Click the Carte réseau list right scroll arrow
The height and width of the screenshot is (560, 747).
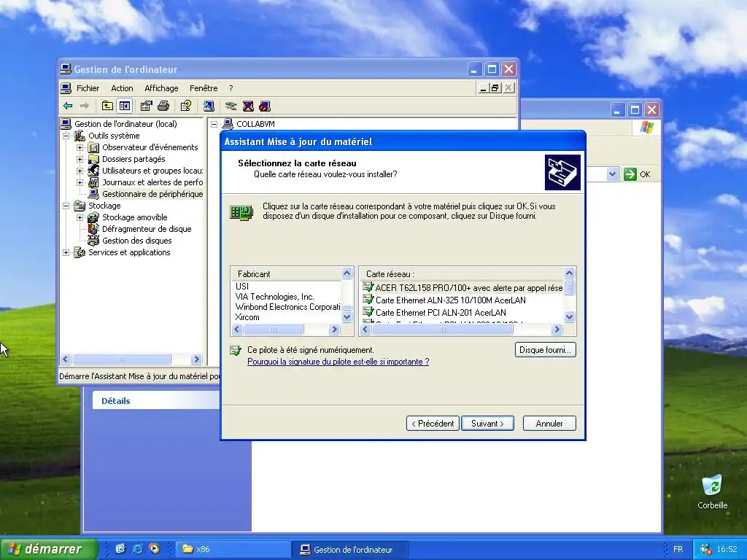557,329
